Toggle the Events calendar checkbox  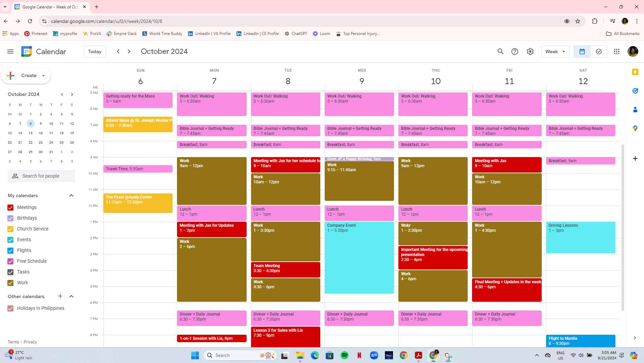(x=10, y=240)
